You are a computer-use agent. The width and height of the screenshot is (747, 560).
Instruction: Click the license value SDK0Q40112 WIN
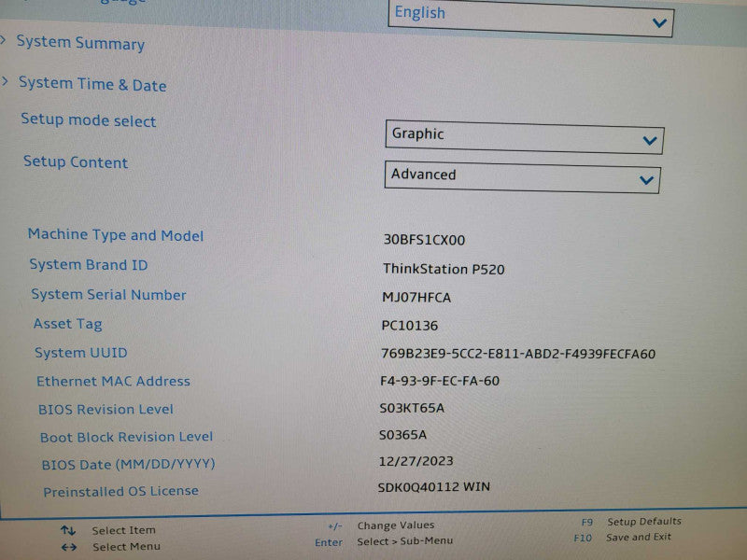pyautogui.click(x=433, y=486)
